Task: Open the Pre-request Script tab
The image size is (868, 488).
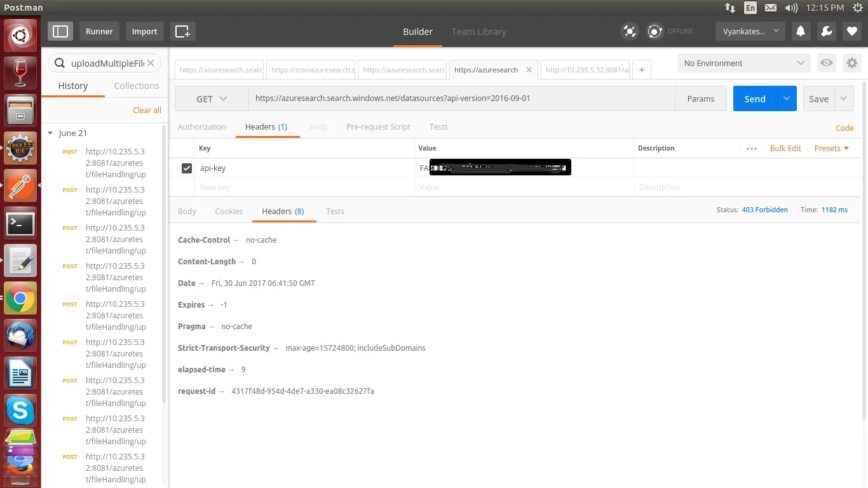Action: point(379,126)
